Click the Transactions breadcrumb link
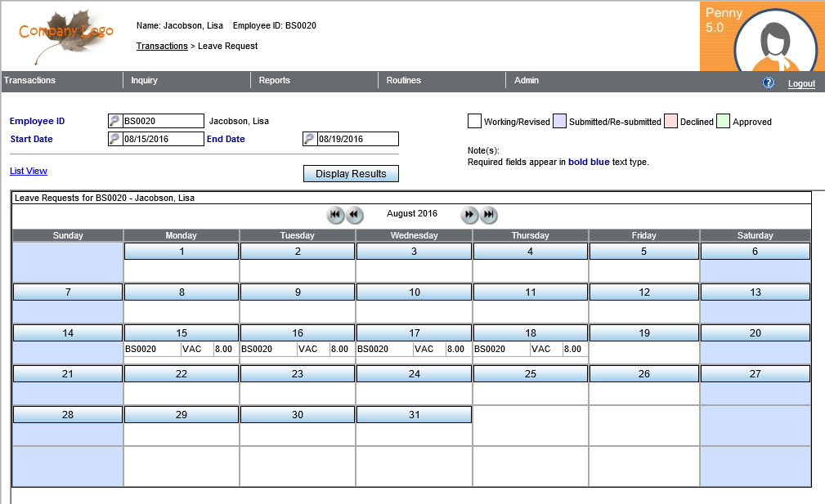 click(x=162, y=46)
